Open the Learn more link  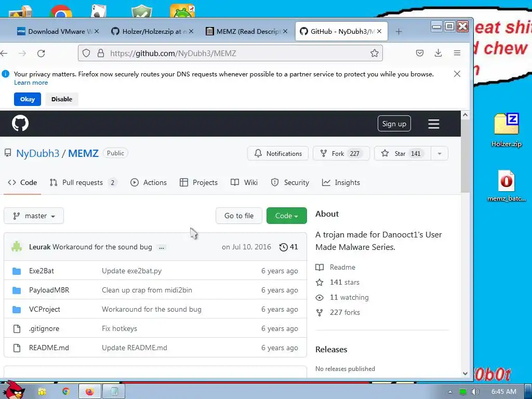click(x=31, y=83)
